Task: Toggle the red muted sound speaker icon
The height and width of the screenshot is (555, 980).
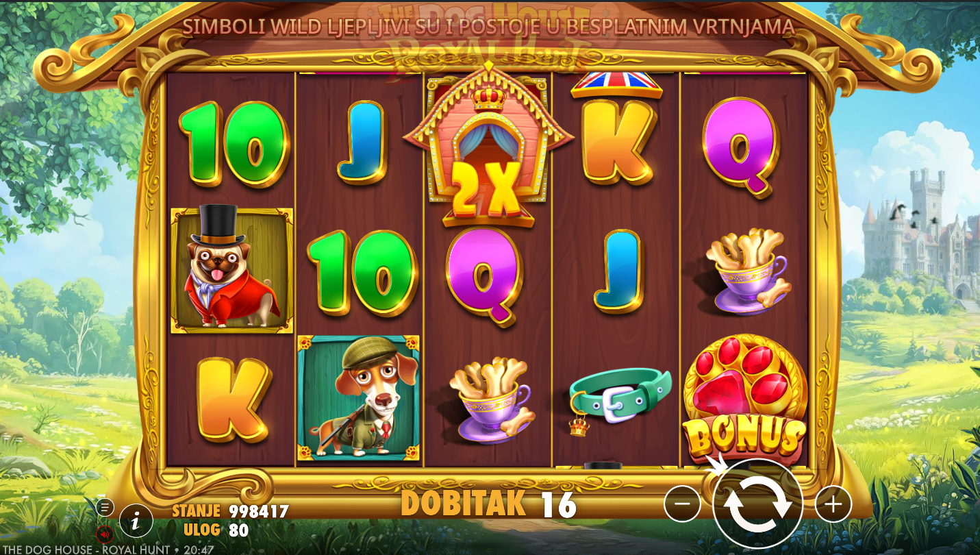Action: [105, 534]
